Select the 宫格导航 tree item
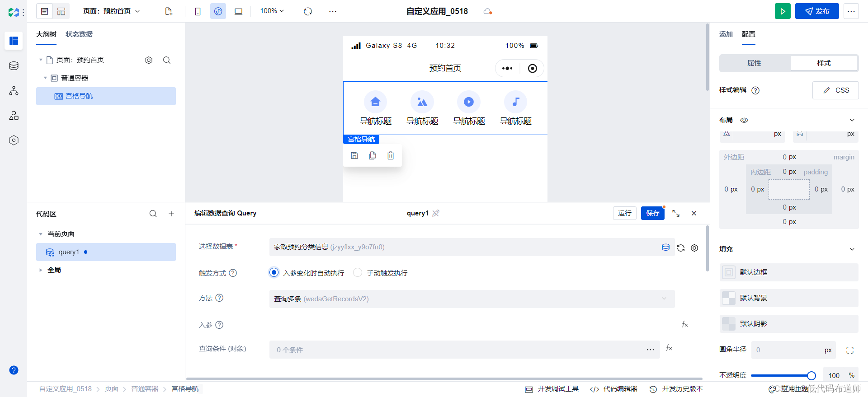Image resolution: width=868 pixels, height=397 pixels. [x=106, y=96]
